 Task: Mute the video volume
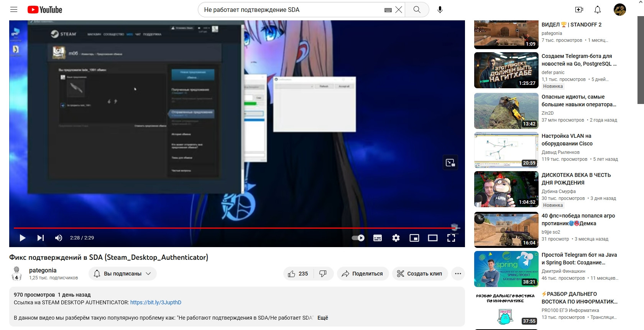coord(59,238)
